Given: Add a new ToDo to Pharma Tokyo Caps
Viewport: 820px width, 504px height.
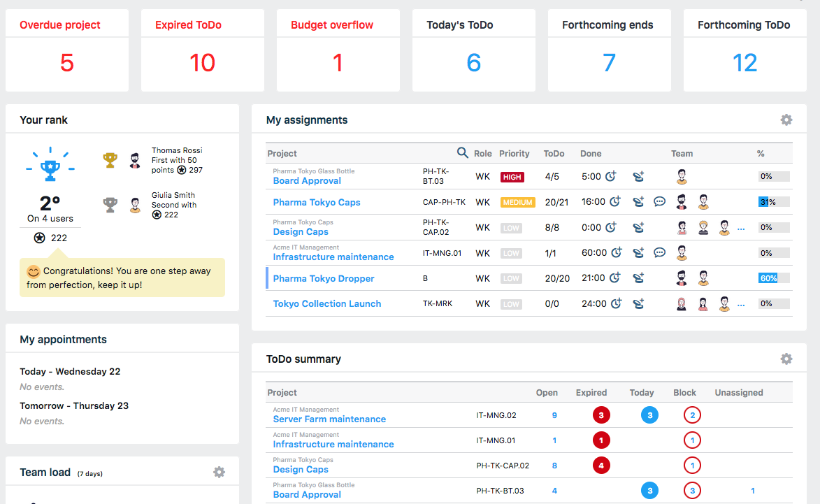Looking at the screenshot, I should click(x=638, y=202).
